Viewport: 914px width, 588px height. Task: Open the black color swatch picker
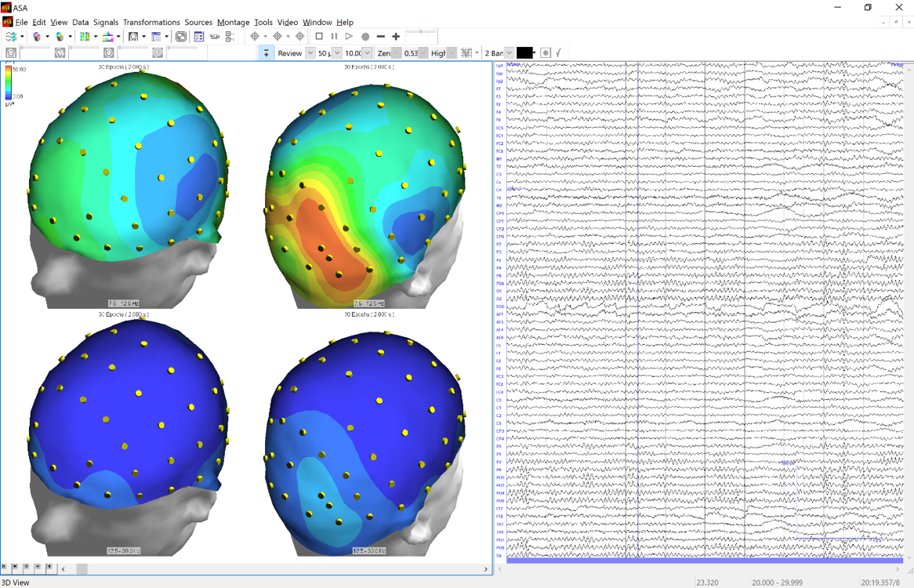[525, 53]
